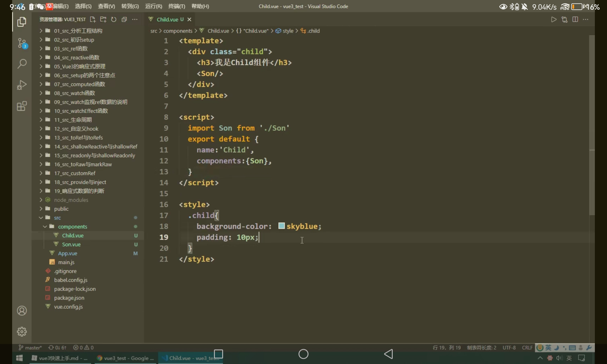Click the CRLF line ending status
The image size is (607, 364).
(527, 348)
